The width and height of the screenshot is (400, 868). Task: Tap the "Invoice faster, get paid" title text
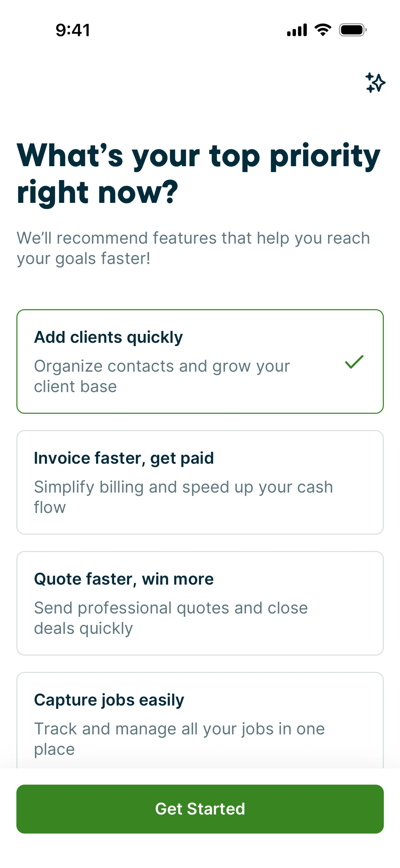[x=124, y=458]
